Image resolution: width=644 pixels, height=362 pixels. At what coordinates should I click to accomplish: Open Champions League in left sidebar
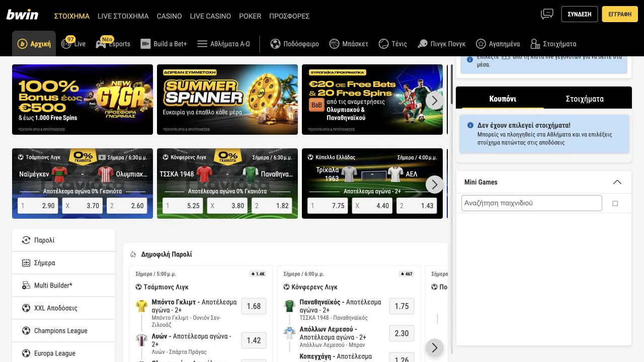coord(63,331)
